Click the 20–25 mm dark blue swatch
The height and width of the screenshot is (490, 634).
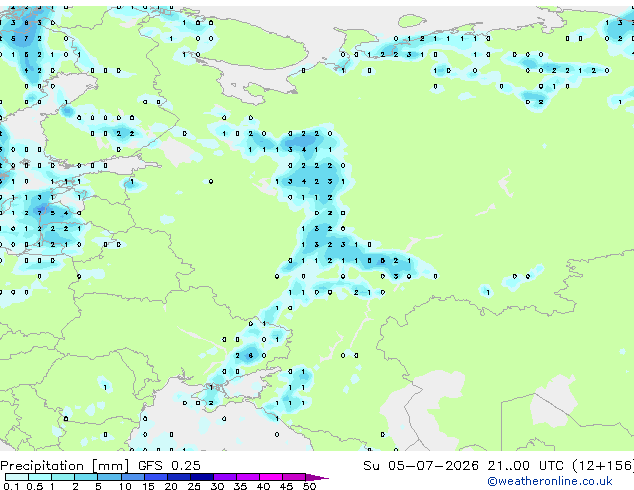[179, 477]
